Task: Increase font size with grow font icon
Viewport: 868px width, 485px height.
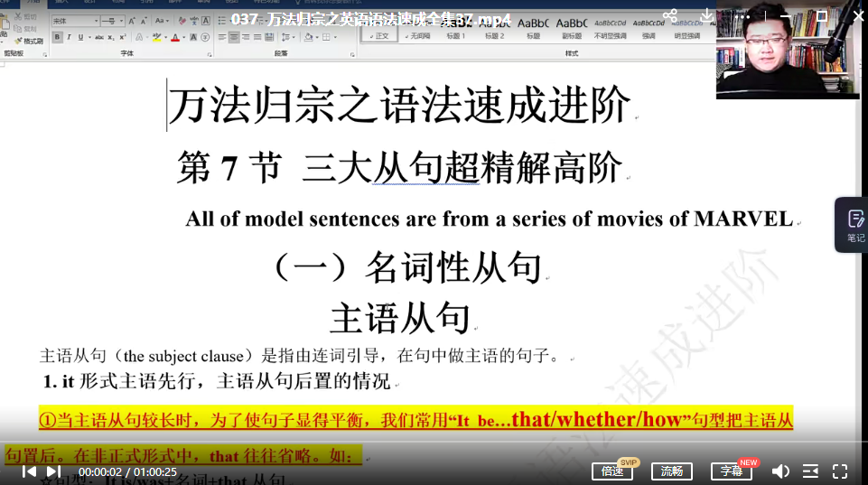Action: pyautogui.click(x=132, y=21)
